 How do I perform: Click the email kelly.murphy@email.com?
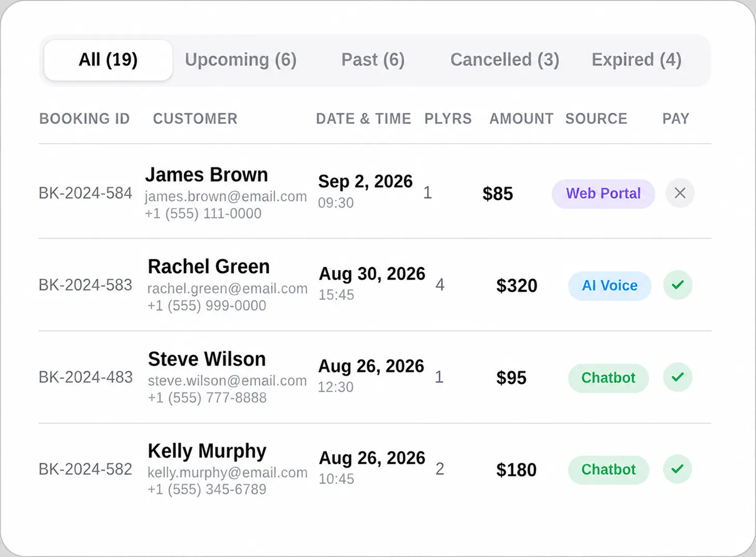coord(227,473)
